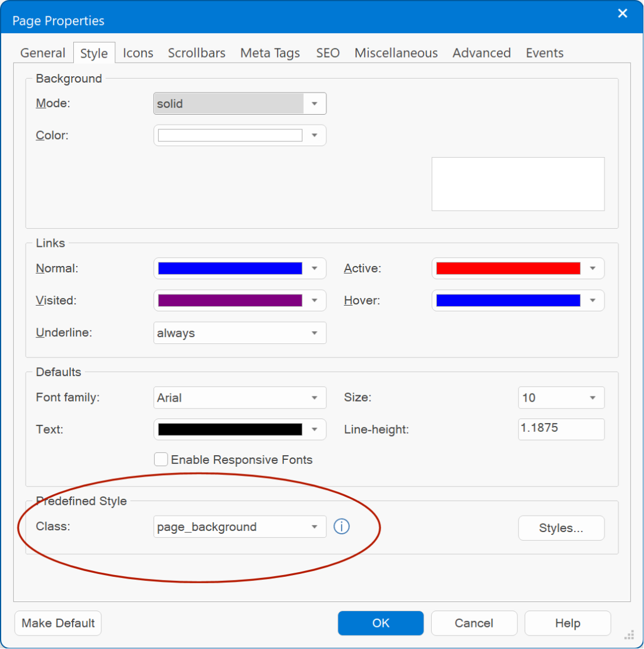The image size is (644, 649).
Task: Open the Events tab
Action: (x=545, y=53)
